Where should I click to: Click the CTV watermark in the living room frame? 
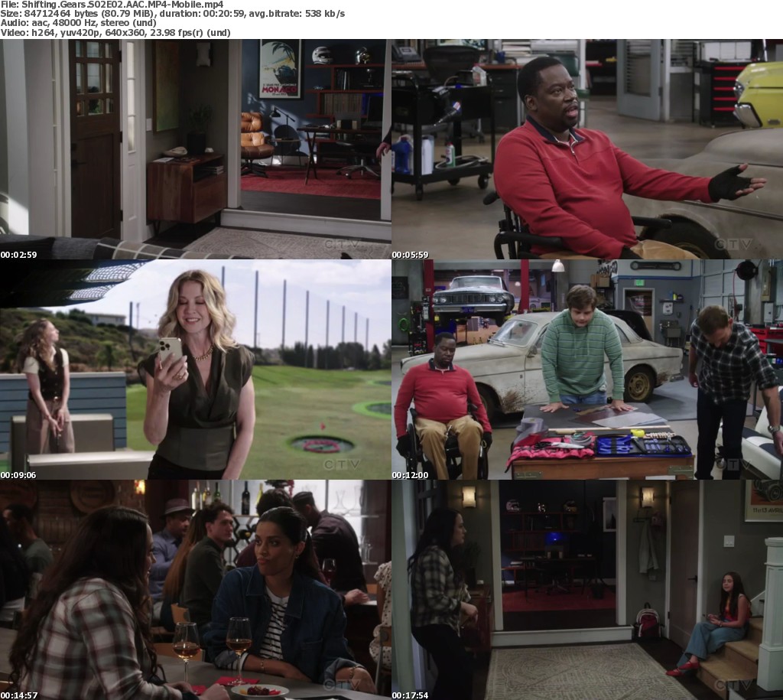point(340,244)
